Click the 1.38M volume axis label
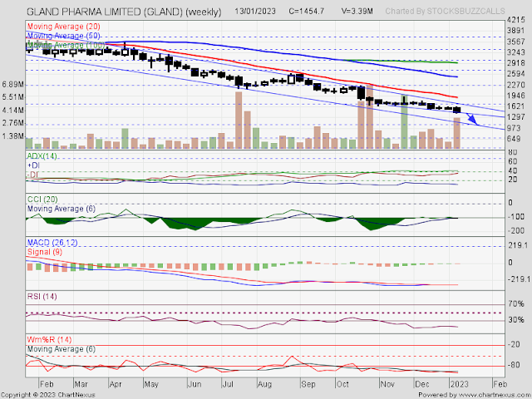The image size is (532, 399). tap(13, 136)
